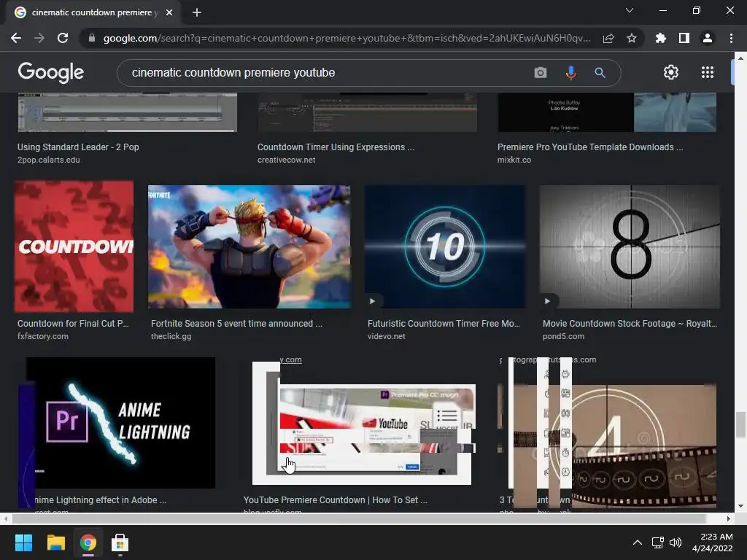The image size is (747, 560).
Task: Open the Fortnite Season 5 event time caption
Action: [237, 324]
